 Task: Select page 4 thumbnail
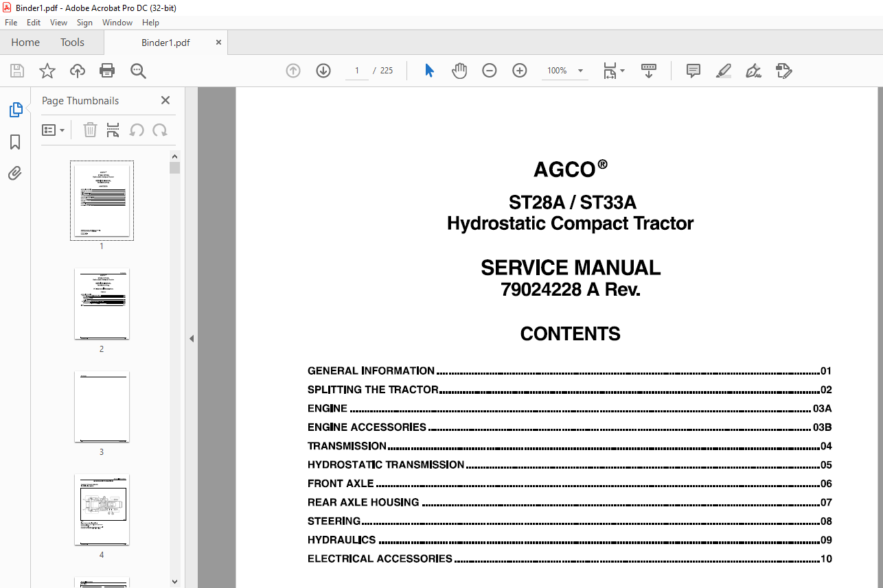pyautogui.click(x=102, y=510)
